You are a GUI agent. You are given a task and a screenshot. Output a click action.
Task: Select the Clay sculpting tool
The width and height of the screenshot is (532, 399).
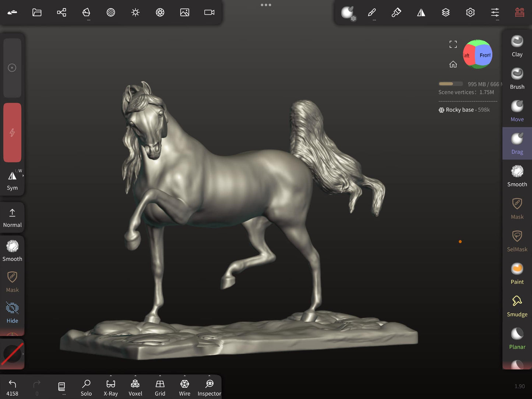click(x=517, y=46)
